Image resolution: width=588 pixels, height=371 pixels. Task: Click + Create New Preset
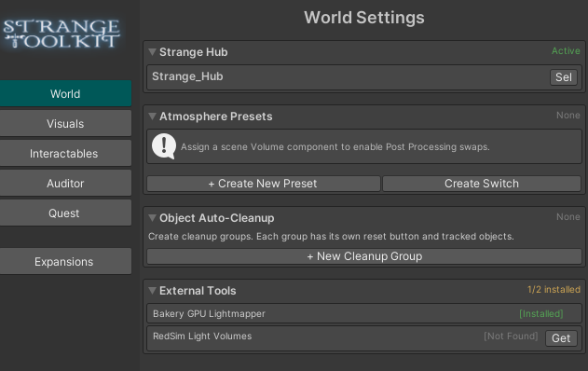point(264,184)
